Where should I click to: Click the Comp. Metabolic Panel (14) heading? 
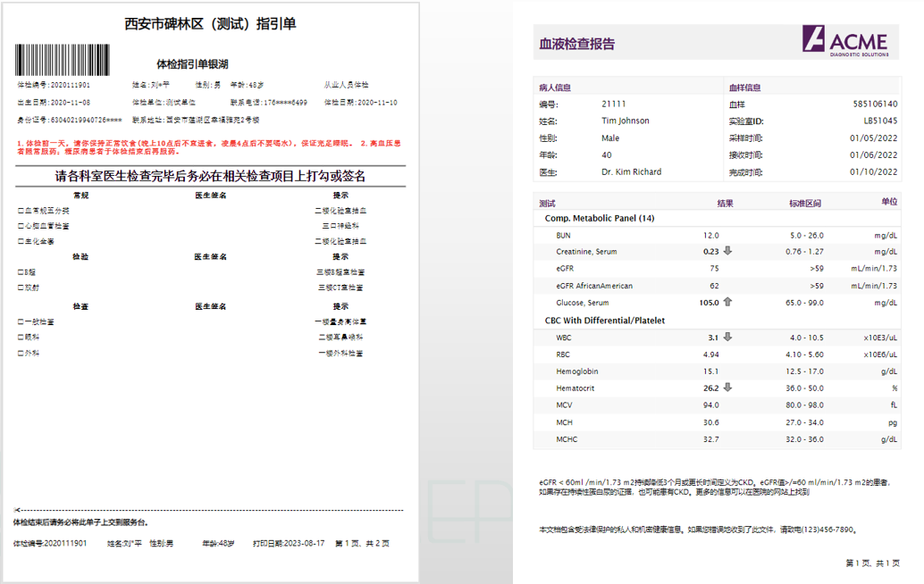click(600, 219)
